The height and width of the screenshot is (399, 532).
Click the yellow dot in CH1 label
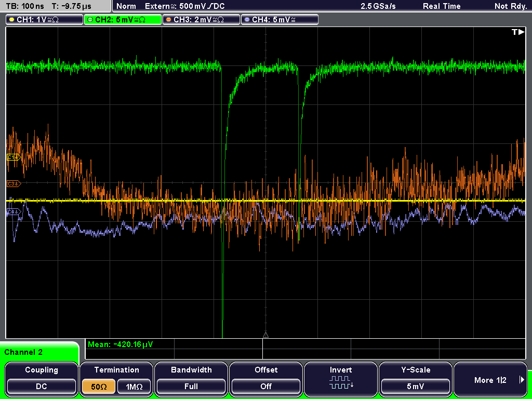point(12,20)
